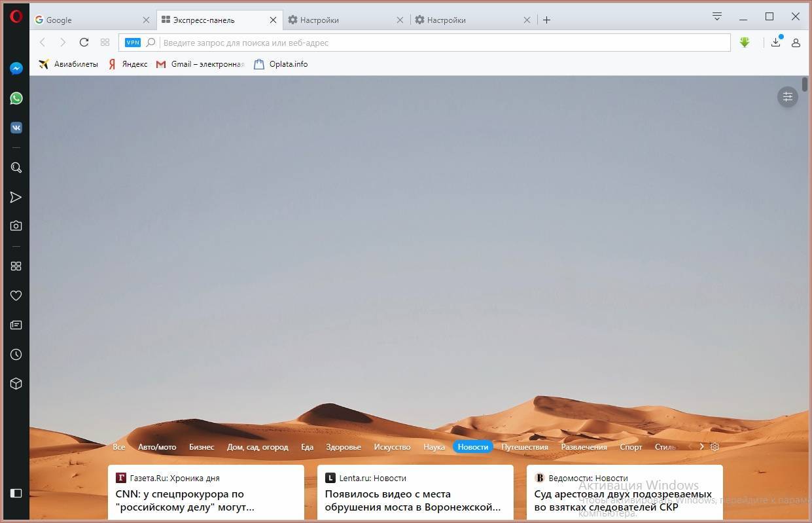The width and height of the screenshot is (812, 523).
Task: Open VK messenger in sidebar
Action: click(x=16, y=128)
